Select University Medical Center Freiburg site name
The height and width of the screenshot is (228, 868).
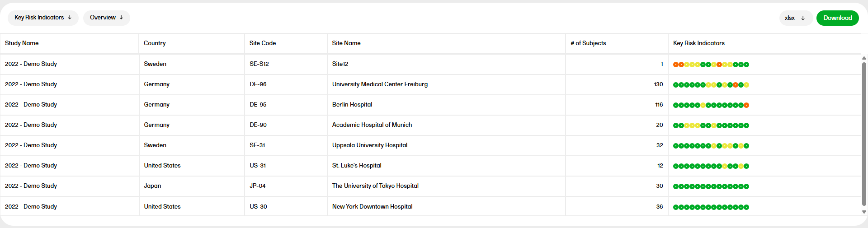tap(380, 84)
